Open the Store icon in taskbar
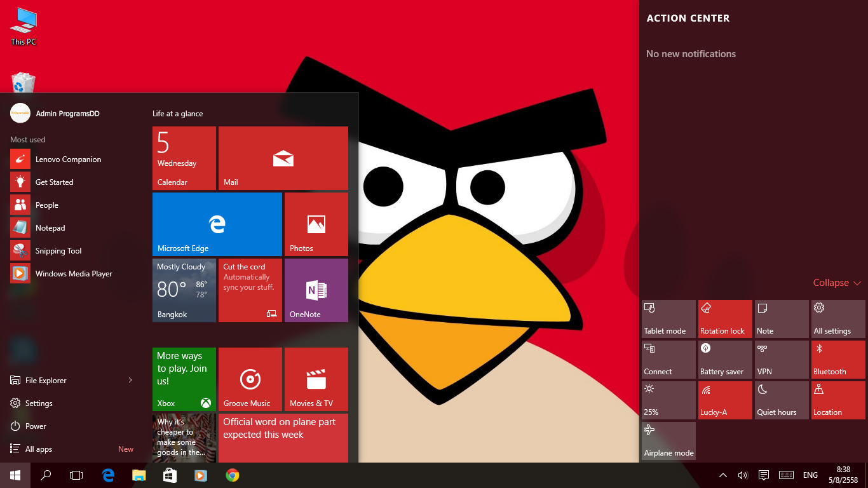This screenshot has height=488, width=868. tap(170, 475)
